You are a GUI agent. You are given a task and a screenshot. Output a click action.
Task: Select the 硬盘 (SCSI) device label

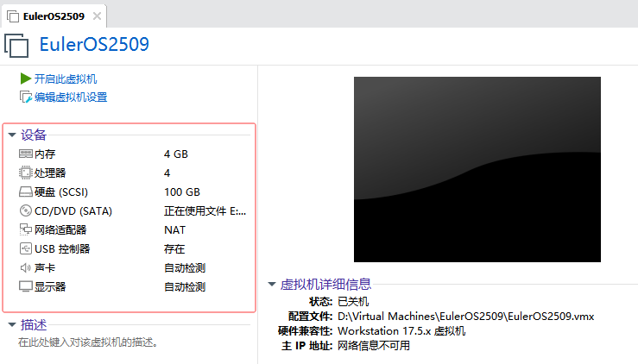tap(61, 192)
